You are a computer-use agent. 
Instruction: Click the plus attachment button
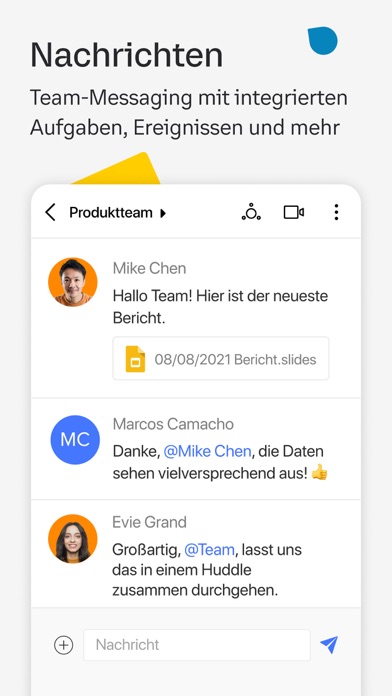point(63,645)
